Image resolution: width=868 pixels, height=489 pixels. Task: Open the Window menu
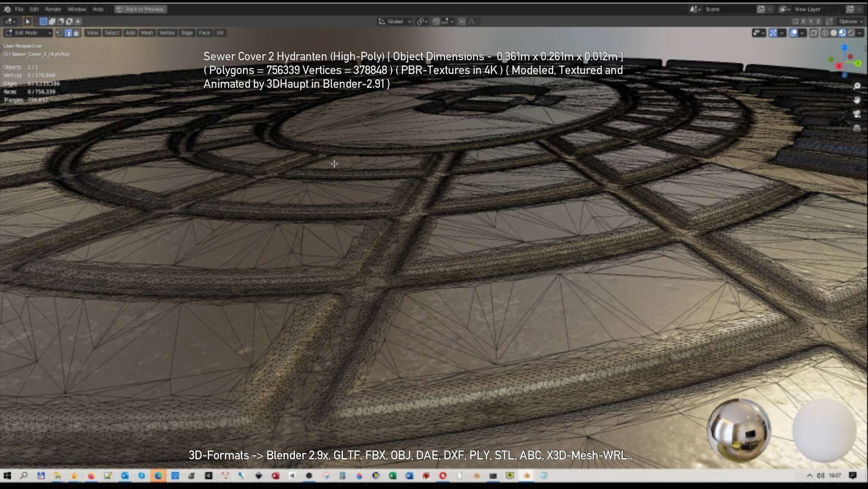77,9
